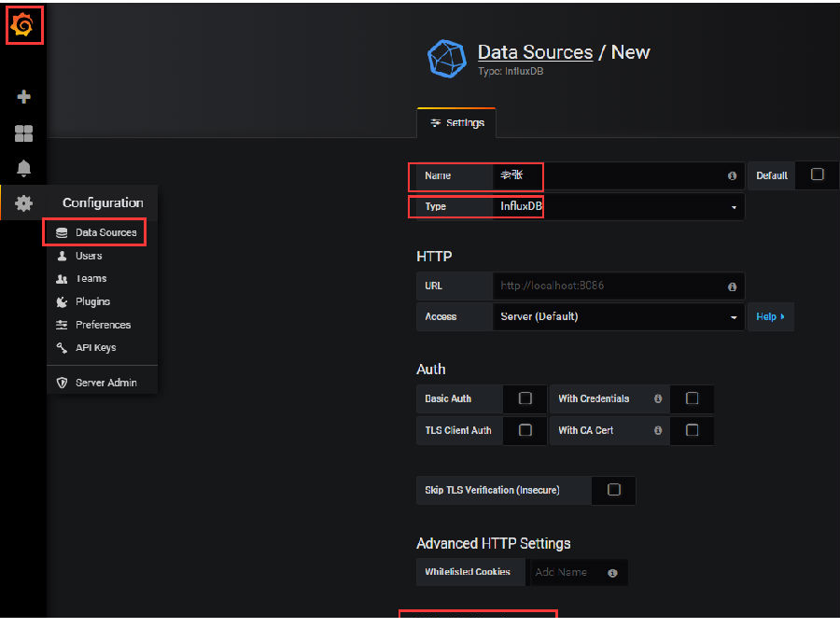Expand the Help section arrow
Image resolution: width=840 pixels, height=642 pixels.
(770, 316)
